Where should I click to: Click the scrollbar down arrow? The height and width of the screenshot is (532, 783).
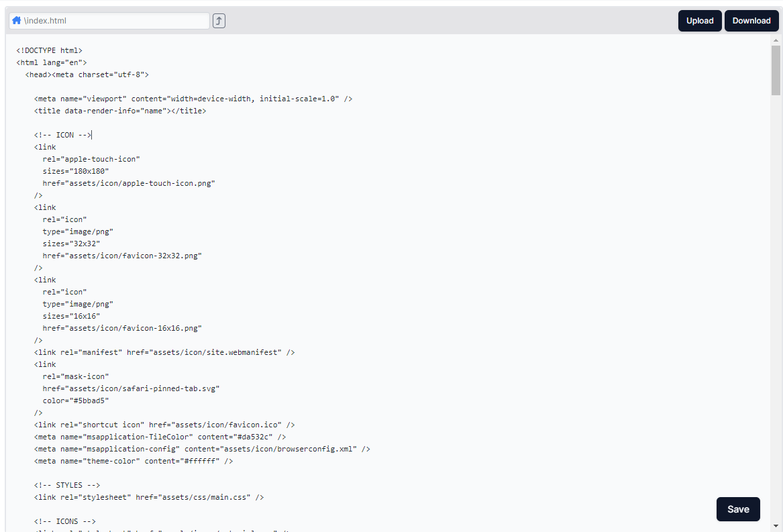(776, 525)
